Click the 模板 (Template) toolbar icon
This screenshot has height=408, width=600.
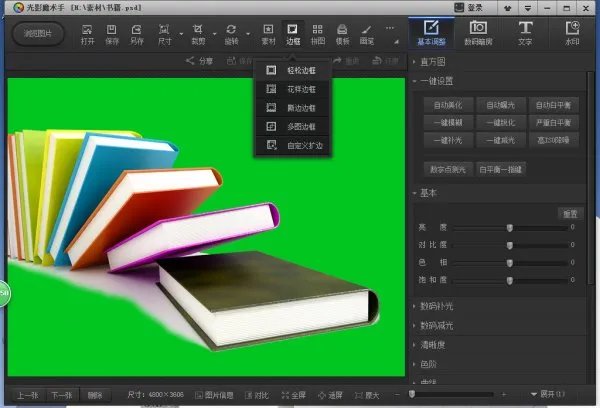tap(342, 33)
